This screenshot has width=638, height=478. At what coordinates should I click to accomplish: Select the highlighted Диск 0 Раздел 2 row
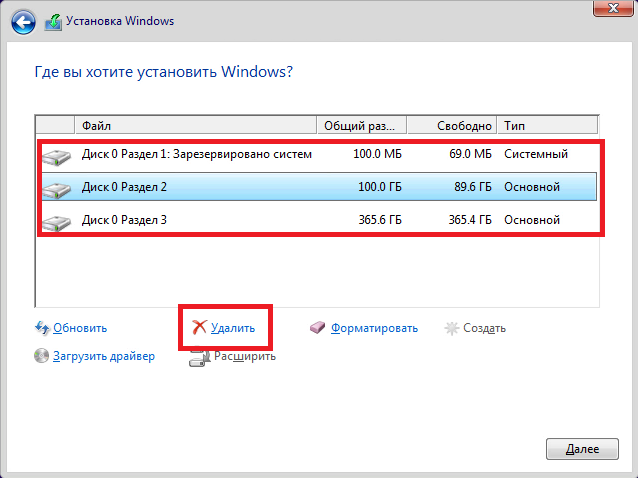[319, 187]
